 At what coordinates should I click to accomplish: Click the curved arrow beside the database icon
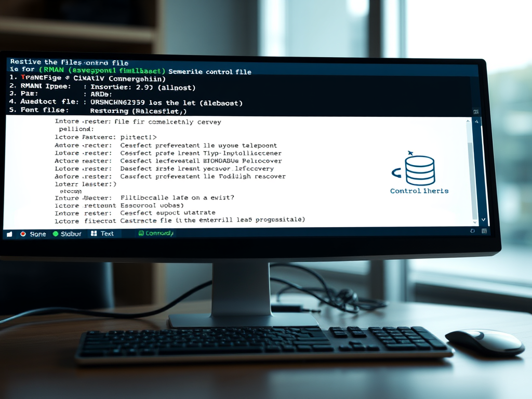point(396,172)
